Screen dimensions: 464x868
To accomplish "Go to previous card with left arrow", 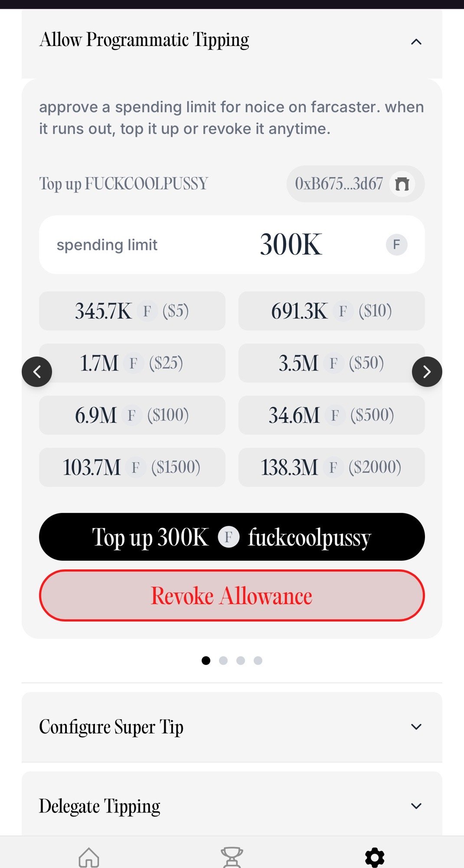I will 37,372.
